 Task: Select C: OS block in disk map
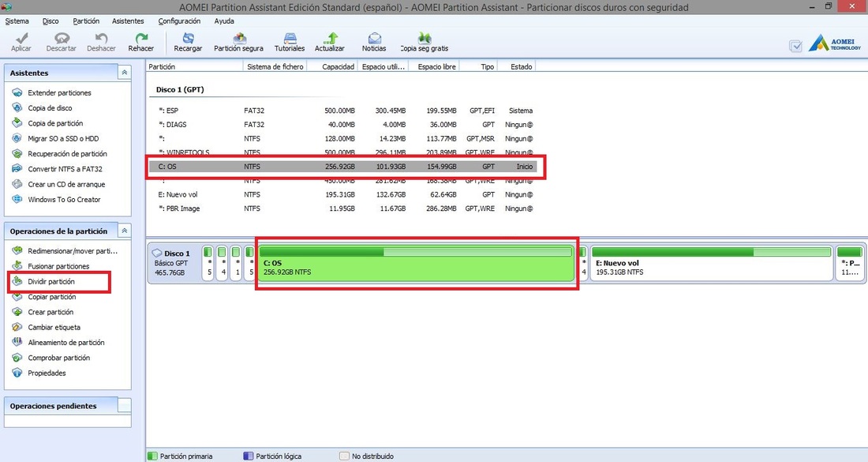click(417, 264)
